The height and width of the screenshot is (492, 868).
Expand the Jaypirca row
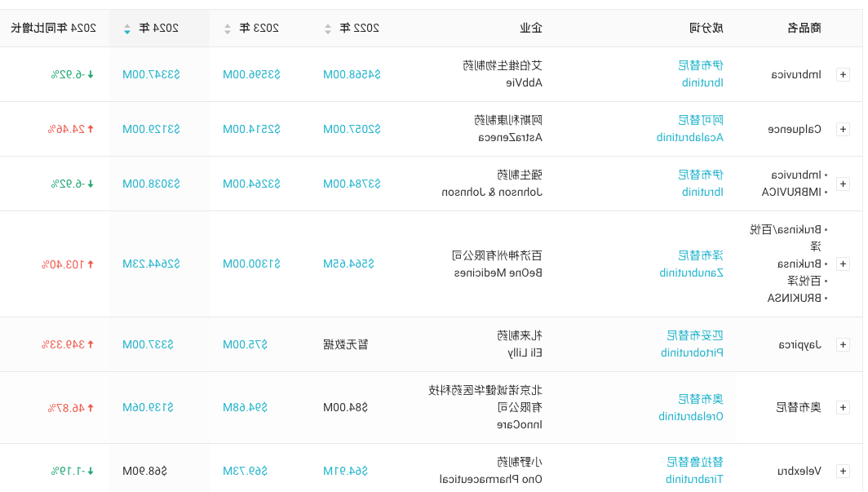(843, 345)
